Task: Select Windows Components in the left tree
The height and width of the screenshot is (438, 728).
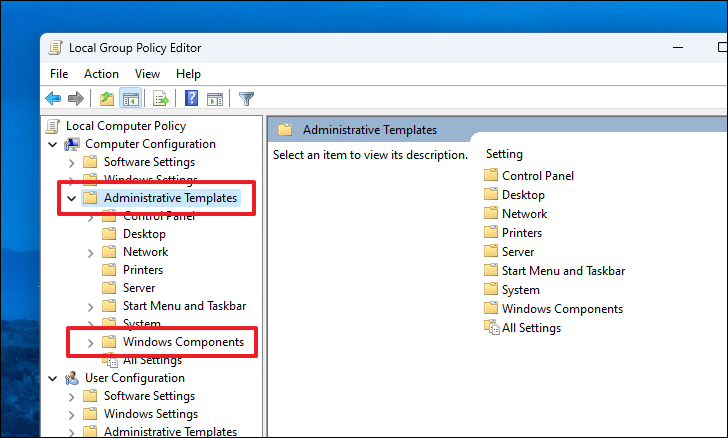Action: [x=183, y=342]
